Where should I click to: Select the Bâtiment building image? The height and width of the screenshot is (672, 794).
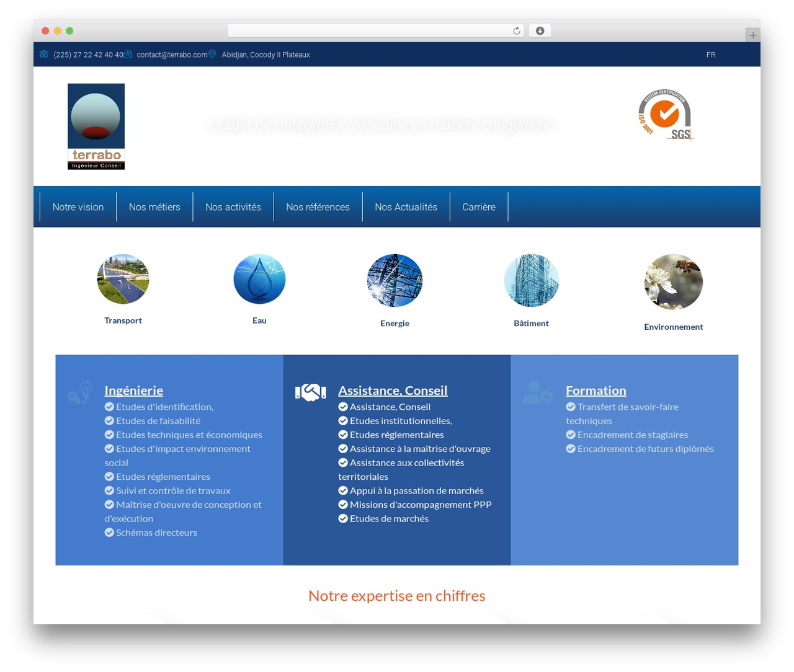[x=531, y=280]
